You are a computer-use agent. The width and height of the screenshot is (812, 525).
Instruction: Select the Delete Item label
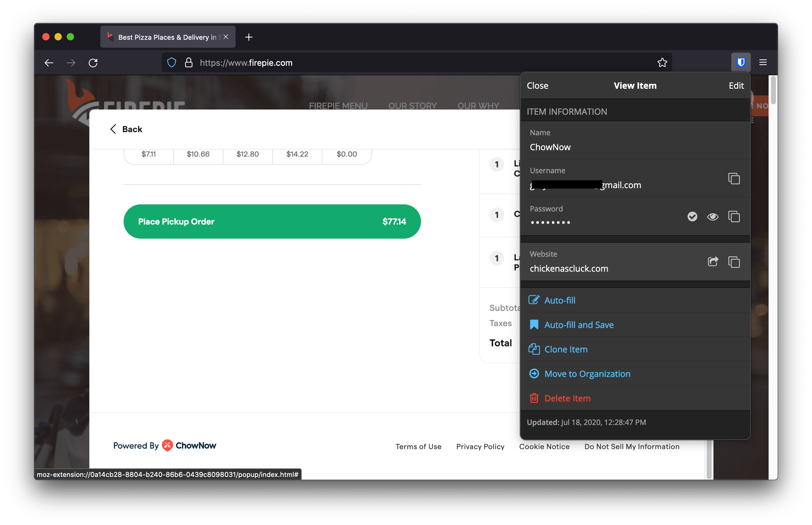pos(567,398)
